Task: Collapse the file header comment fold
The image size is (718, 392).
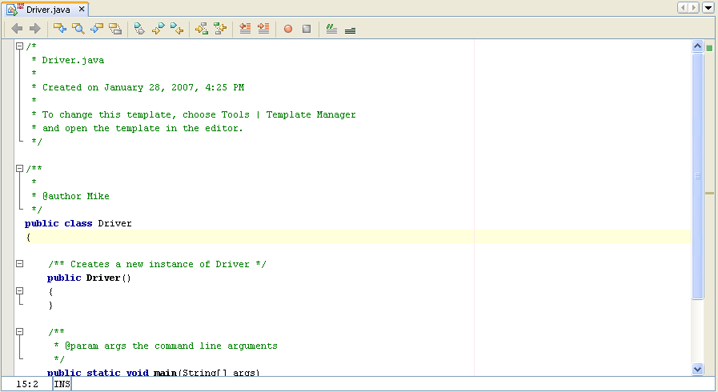Action: click(20, 46)
